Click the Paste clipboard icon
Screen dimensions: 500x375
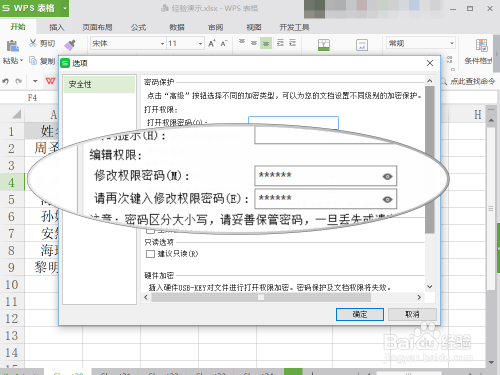[x=12, y=45]
